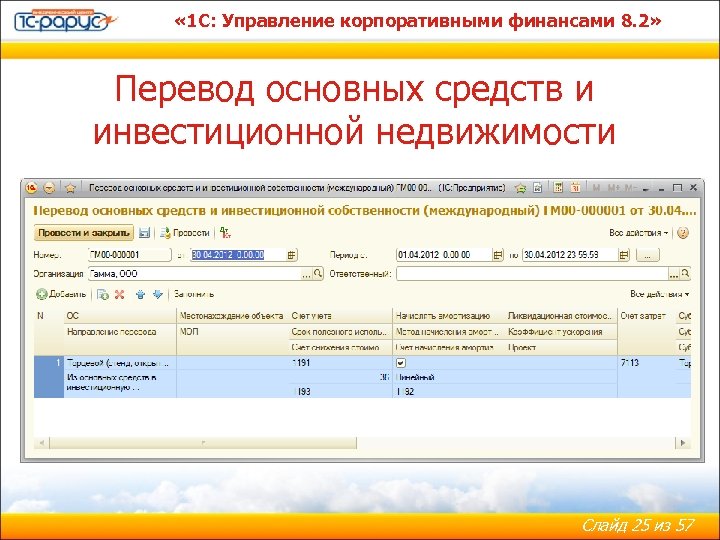Click the period selection ellipsis button
Viewport: 720px width, 540px height.
(x=647, y=255)
